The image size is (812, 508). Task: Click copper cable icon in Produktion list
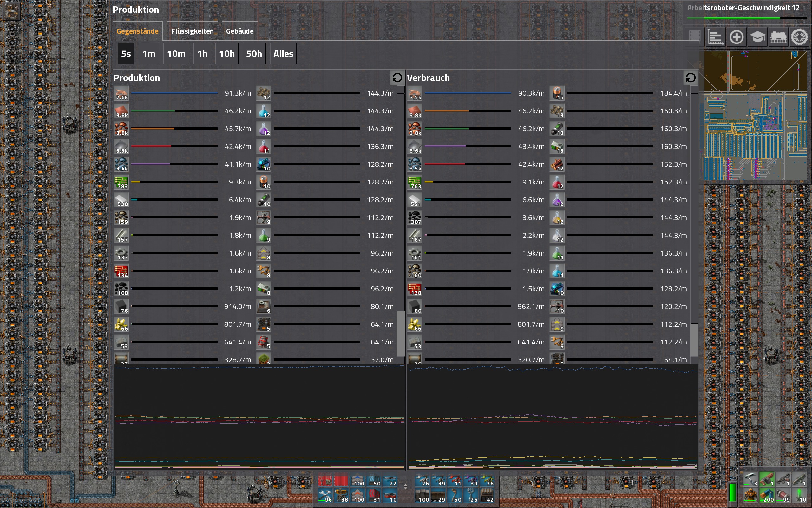click(121, 93)
